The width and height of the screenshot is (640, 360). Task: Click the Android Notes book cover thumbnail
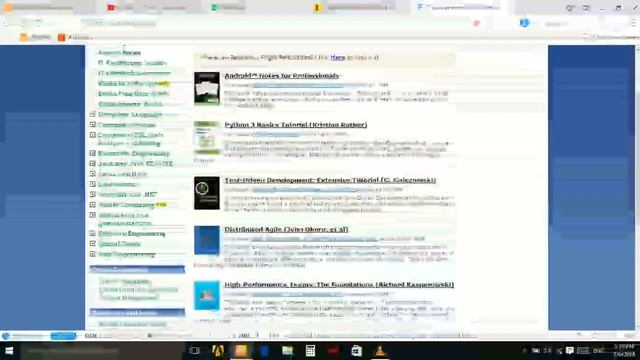pyautogui.click(x=207, y=88)
